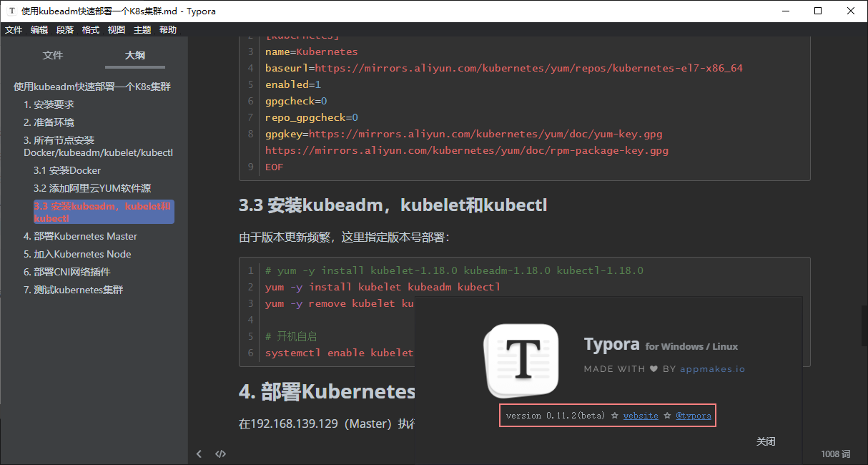Viewport: 868px width, 465px height.
Task: Visit the appmakes.io link
Action: [713, 369]
